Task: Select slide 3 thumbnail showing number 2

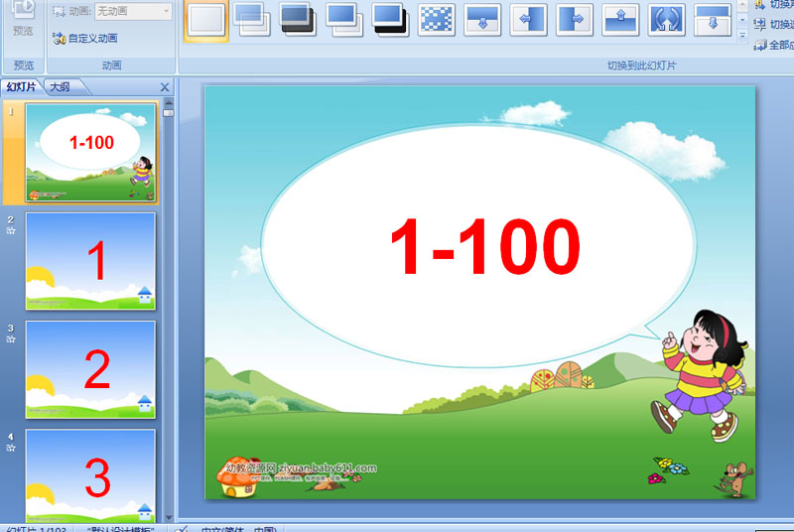Action: [x=90, y=369]
